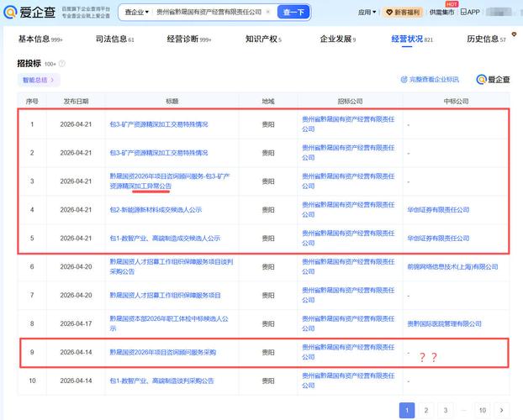Image resolution: width=523 pixels, height=420 pixels.
Task: Open 华创证券有限责任公司 link in row 4
Action: click(437, 210)
